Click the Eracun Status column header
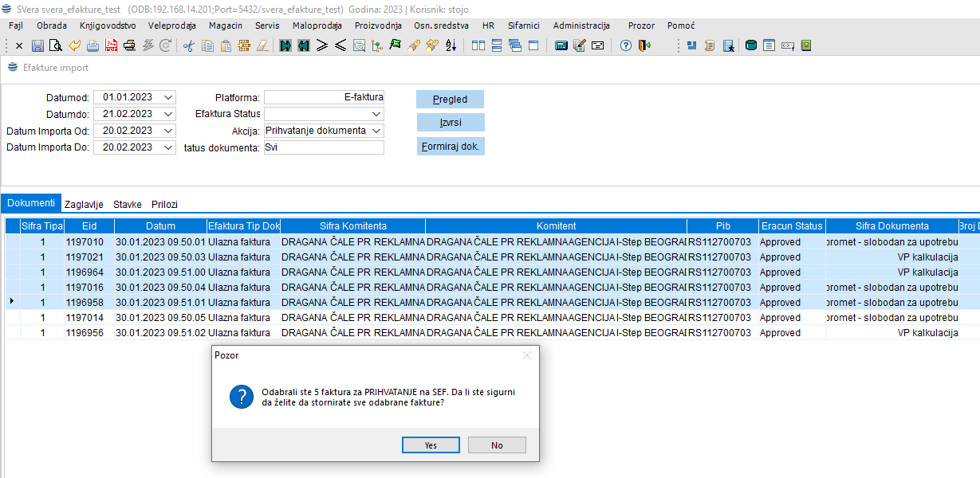The image size is (980, 478). coord(791,226)
